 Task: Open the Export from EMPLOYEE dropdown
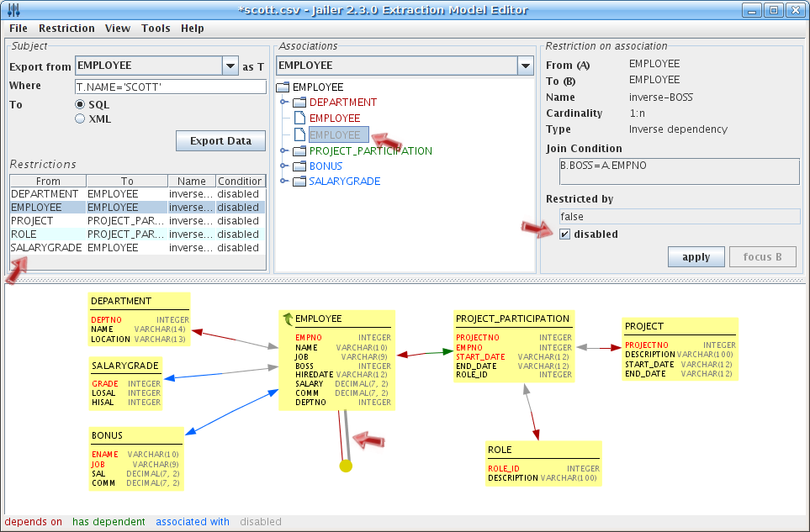pos(230,66)
